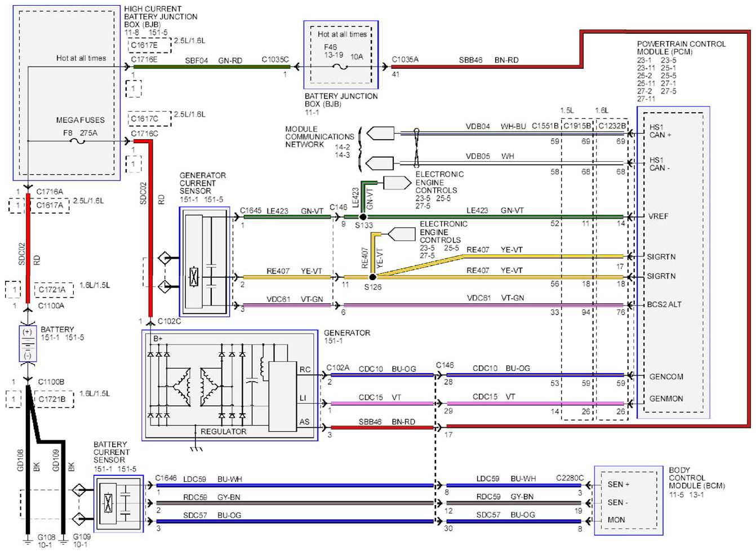Select the network arrow connector on VDB04 line
This screenshot has height=553, width=756.
(x=380, y=134)
